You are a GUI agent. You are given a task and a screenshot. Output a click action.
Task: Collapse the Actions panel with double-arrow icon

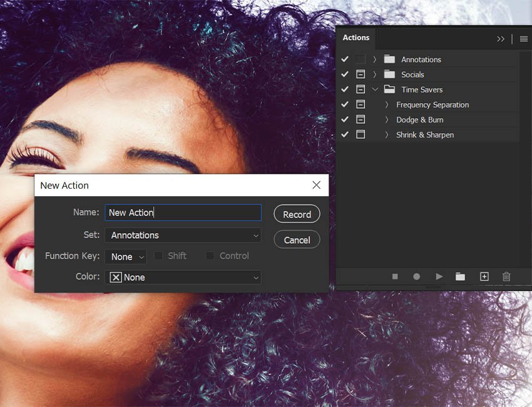[501, 39]
